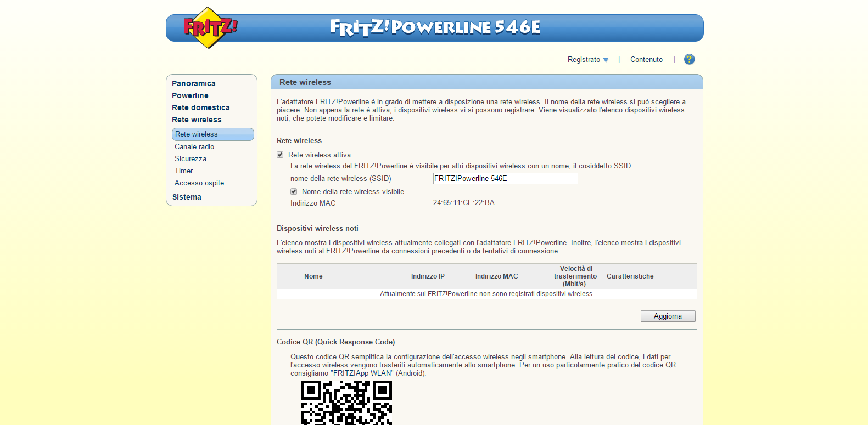Select Powerline in the sidebar
This screenshot has width=868, height=425.
pyautogui.click(x=190, y=95)
